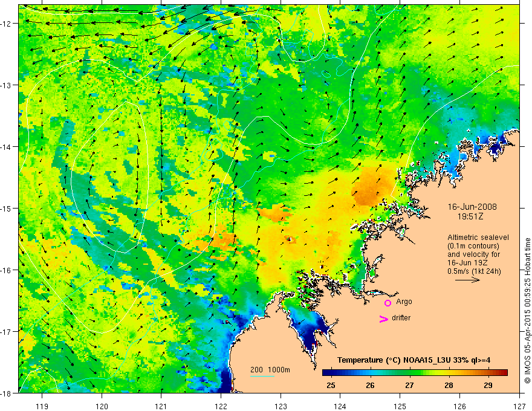Click the 'Altimetric sealevel' caption line
The image size is (532, 411).
coord(478,238)
